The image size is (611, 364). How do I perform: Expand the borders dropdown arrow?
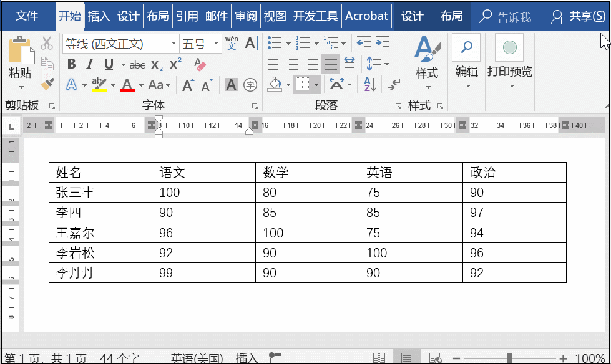pyautogui.click(x=316, y=84)
